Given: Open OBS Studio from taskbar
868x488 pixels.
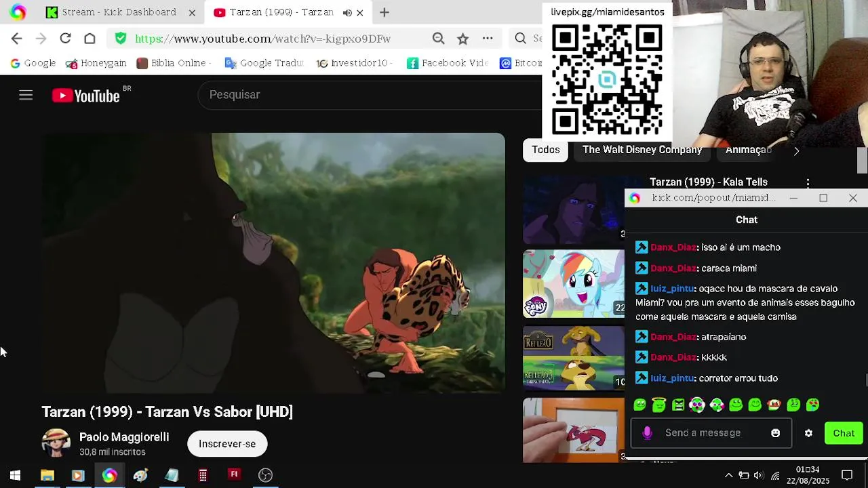Looking at the screenshot, I should 265,475.
